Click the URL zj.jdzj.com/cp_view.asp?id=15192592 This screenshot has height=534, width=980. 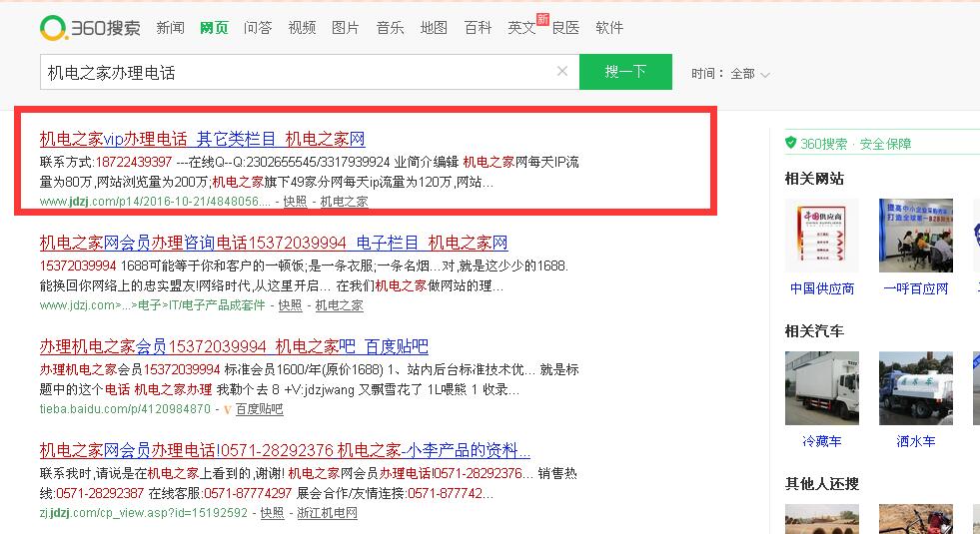point(144,513)
